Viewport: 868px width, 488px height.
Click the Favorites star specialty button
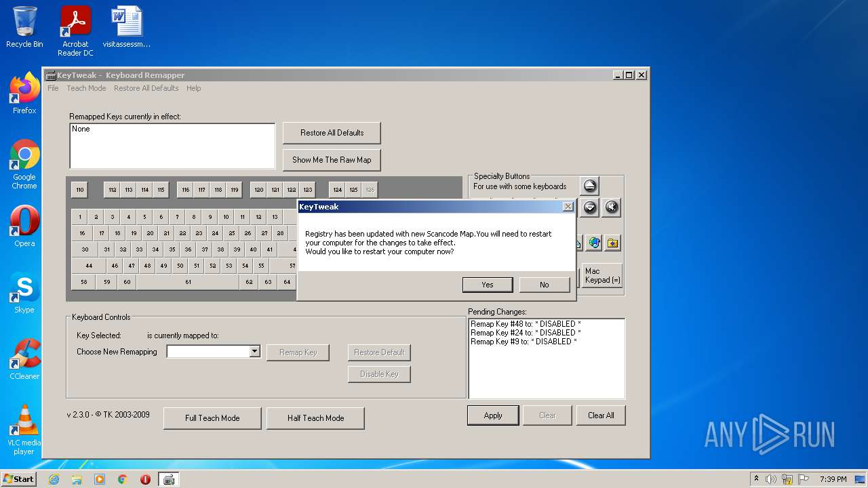[613, 243]
